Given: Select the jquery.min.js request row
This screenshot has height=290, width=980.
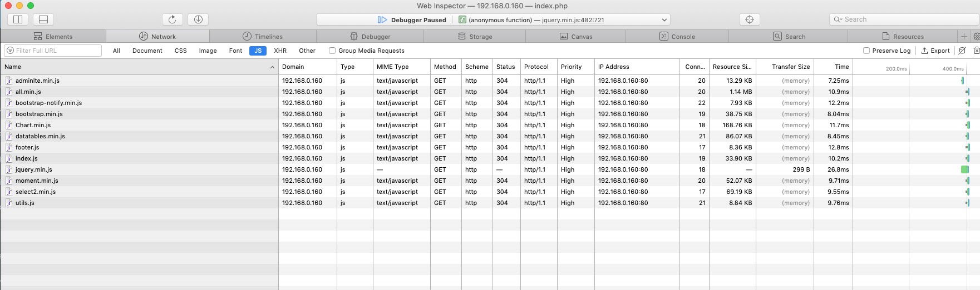Looking at the screenshot, I should (x=490, y=169).
